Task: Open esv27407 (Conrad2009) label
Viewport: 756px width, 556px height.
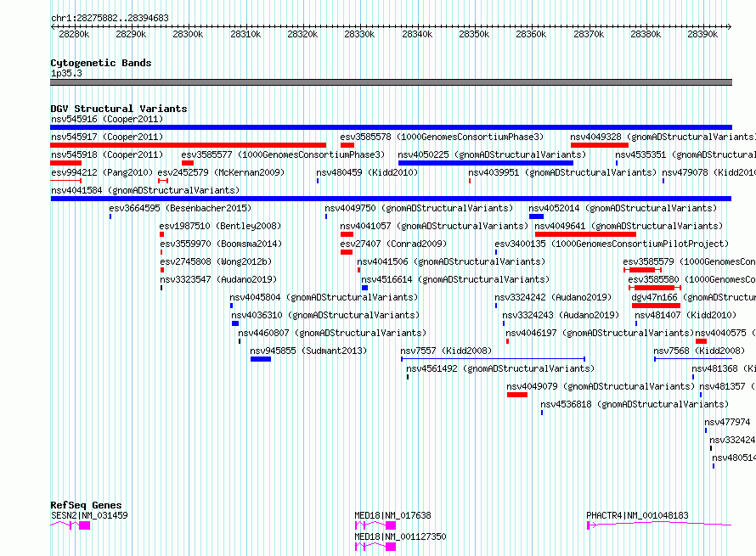Action: point(393,244)
